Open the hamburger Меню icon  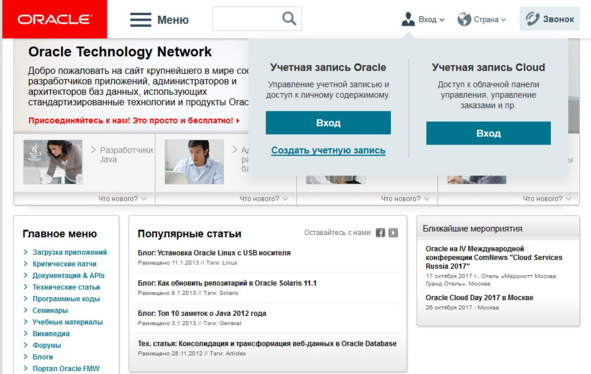click(141, 20)
